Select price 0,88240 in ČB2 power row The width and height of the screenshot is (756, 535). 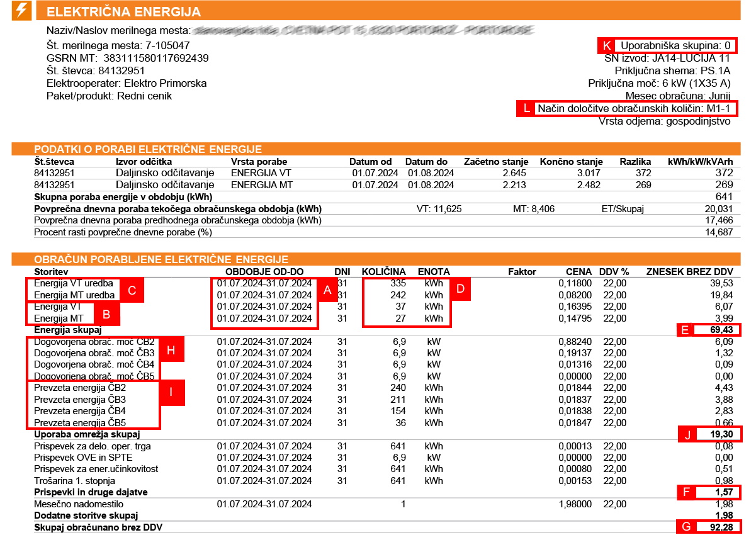point(576,341)
